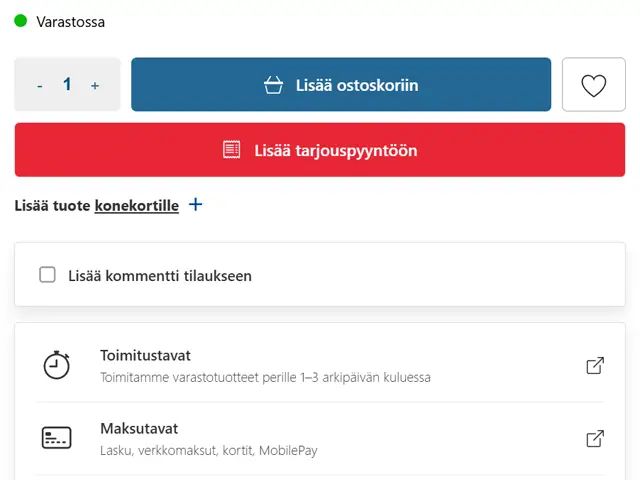Click the Lisää ostoskoriin button text
Viewport: 640px width, 480px height.
click(357, 85)
